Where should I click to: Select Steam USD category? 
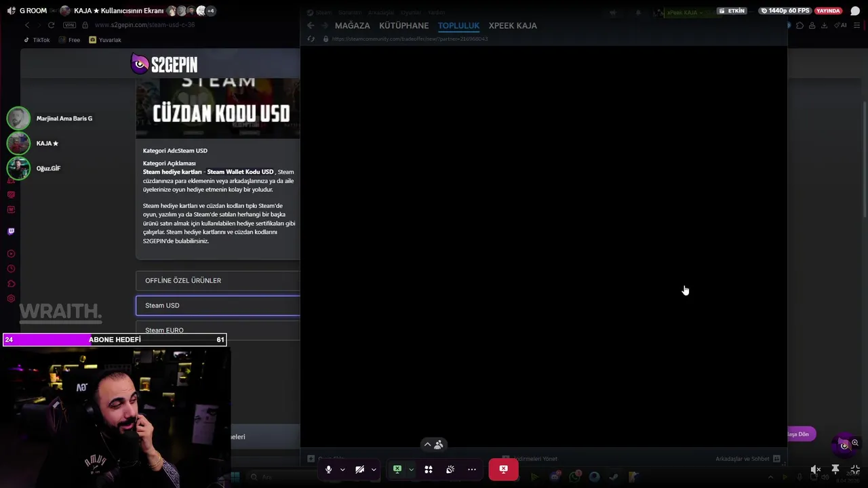(x=218, y=306)
